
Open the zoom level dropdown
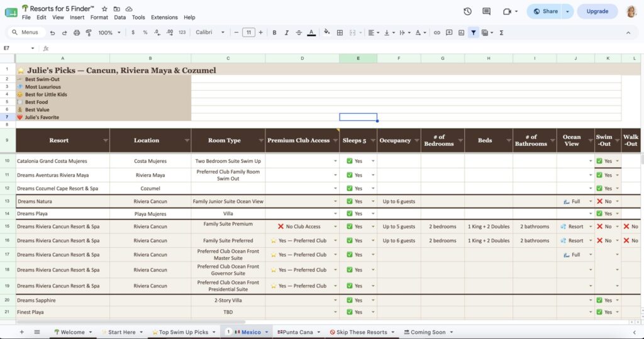point(109,33)
